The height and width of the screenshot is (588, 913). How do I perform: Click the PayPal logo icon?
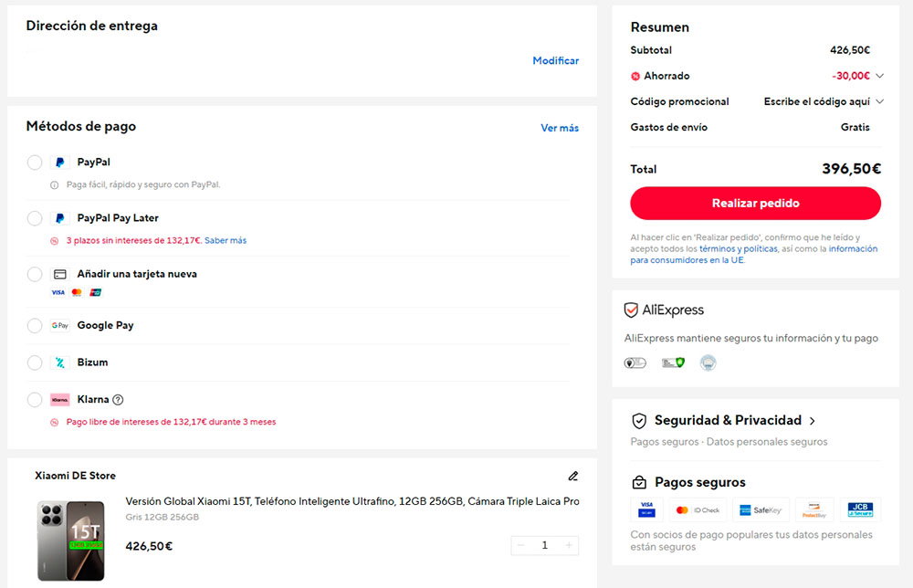[60, 163]
